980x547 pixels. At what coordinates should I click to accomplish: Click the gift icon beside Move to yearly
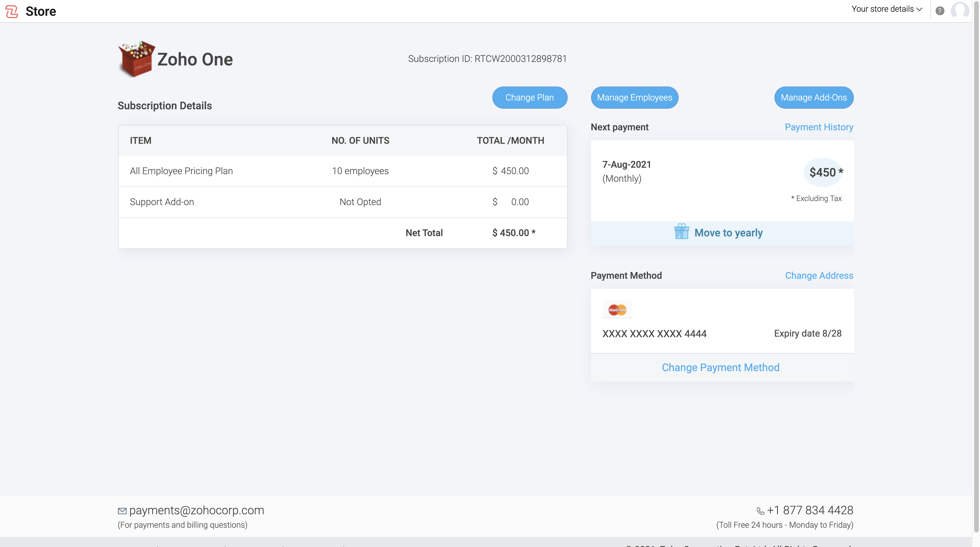(681, 232)
